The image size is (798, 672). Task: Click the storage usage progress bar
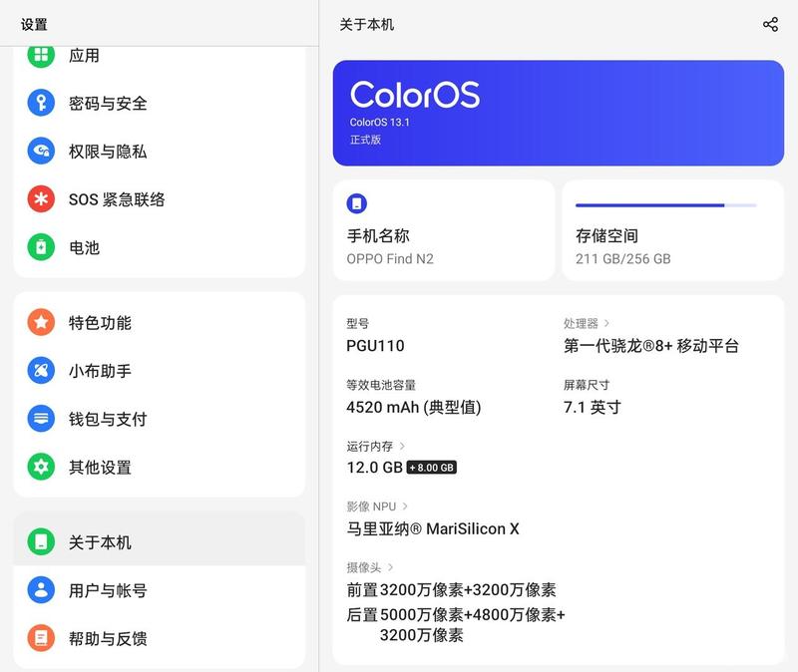(665, 205)
